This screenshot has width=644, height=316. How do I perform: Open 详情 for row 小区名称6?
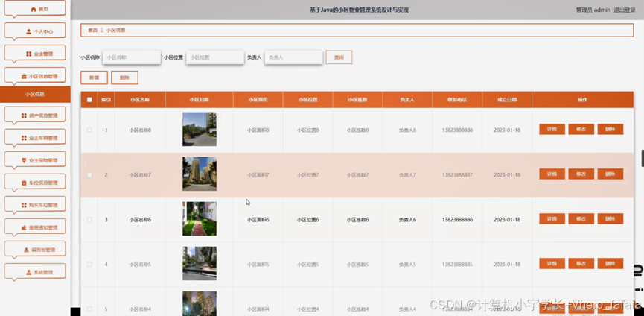tap(552, 218)
